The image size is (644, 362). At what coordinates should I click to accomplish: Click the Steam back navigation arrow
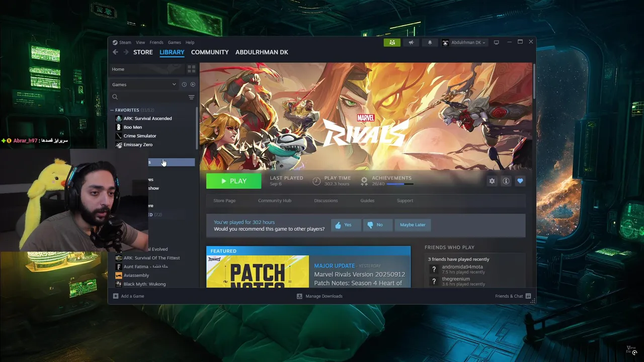(115, 52)
